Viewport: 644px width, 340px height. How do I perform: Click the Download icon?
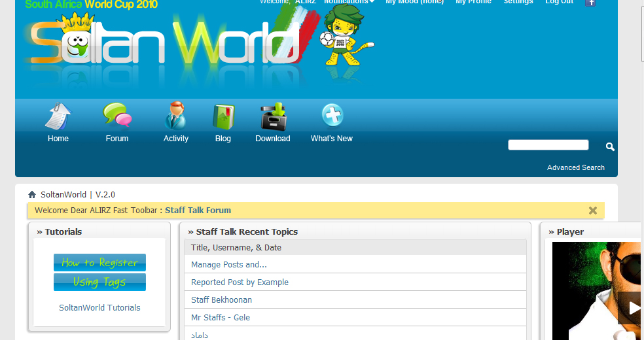[x=272, y=117]
